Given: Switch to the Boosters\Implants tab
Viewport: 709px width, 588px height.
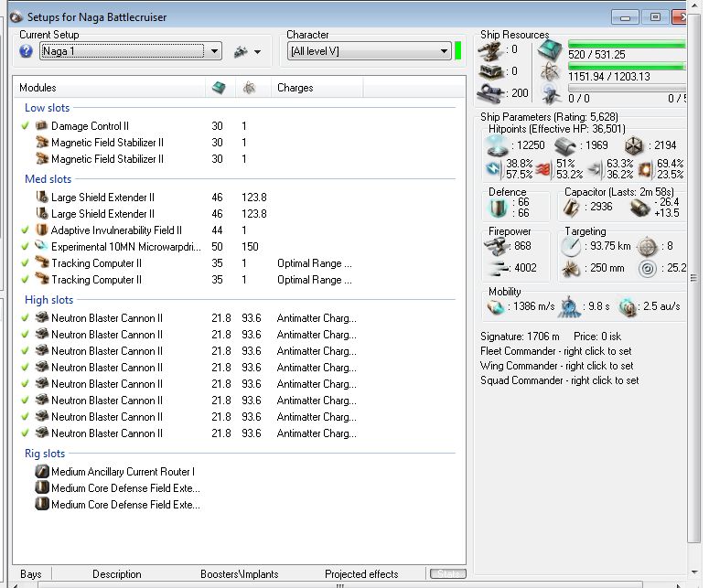Looking at the screenshot, I should [239, 574].
